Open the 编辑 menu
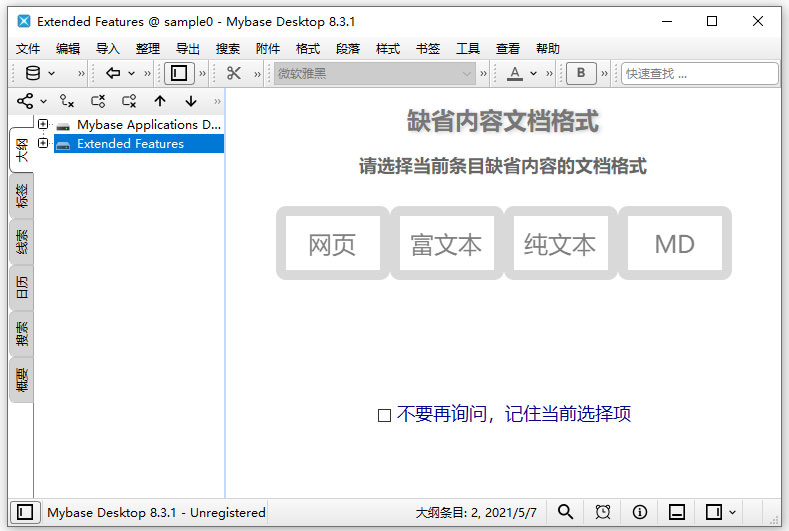The height and width of the screenshot is (531, 789). tap(68, 49)
